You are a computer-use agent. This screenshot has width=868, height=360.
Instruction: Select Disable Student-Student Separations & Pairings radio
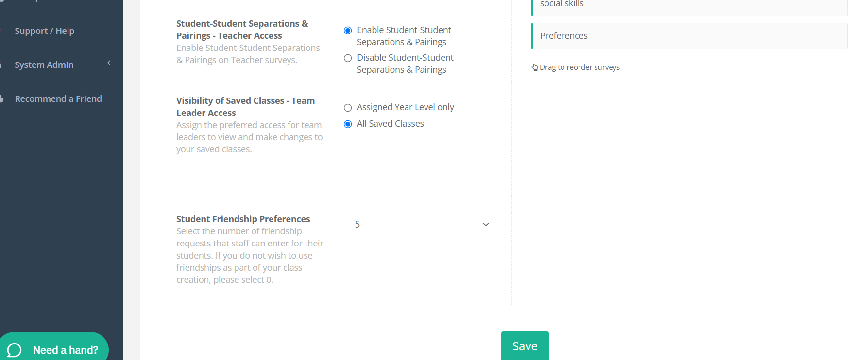(348, 58)
